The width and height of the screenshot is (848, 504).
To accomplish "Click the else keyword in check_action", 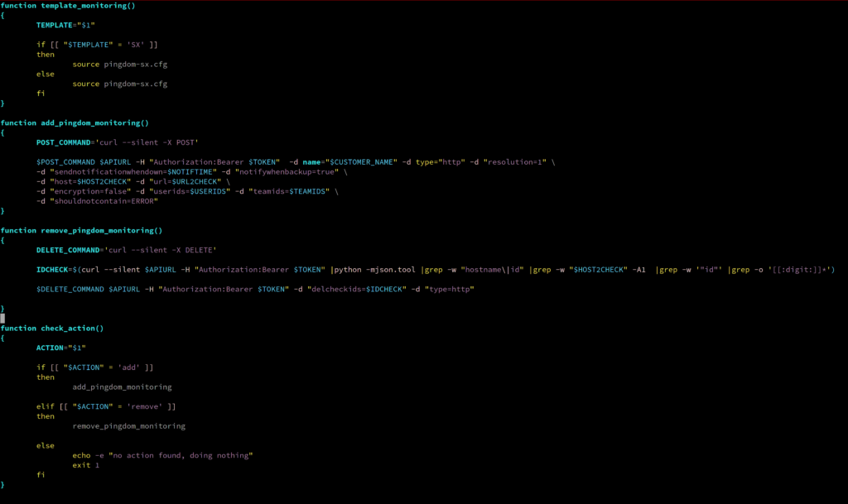I will coord(46,446).
